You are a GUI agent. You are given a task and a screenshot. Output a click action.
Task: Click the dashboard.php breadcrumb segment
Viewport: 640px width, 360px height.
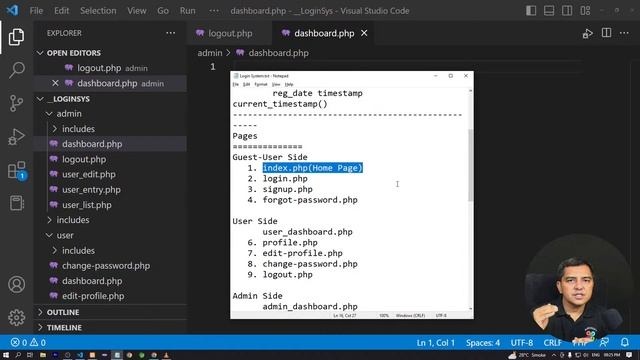coord(278,53)
